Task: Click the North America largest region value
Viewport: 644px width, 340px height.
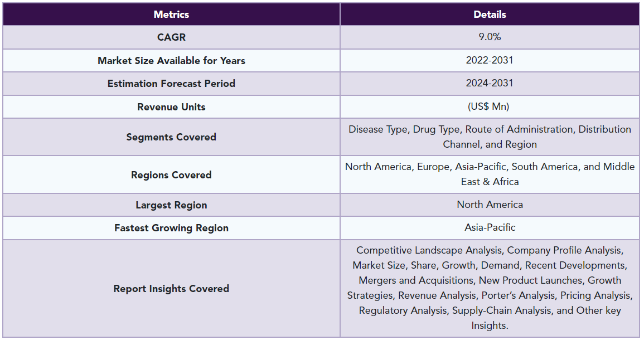Action: [490, 205]
